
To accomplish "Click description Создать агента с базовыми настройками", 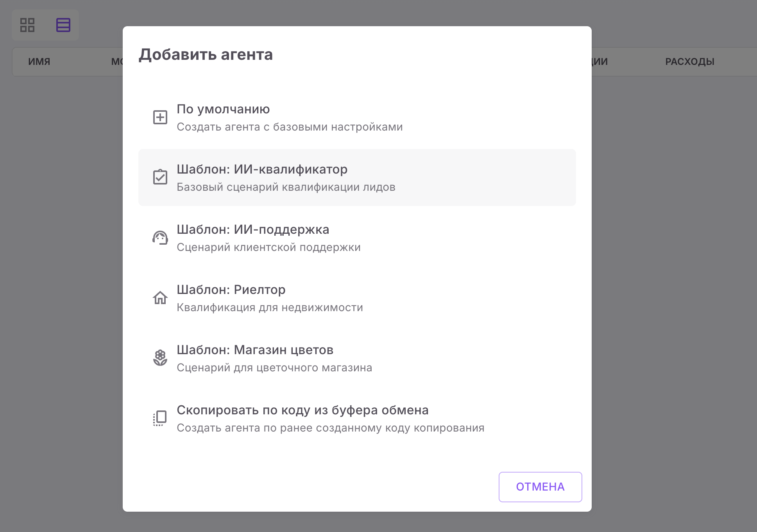I will coord(290,127).
